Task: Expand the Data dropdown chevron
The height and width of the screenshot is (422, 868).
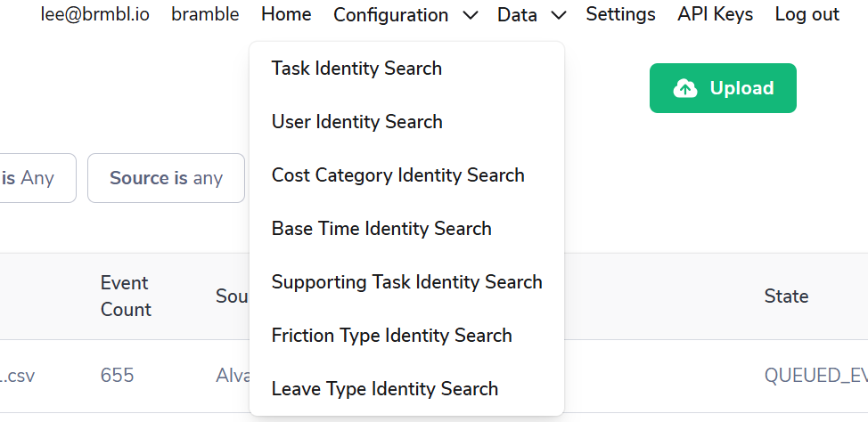Action: [559, 15]
